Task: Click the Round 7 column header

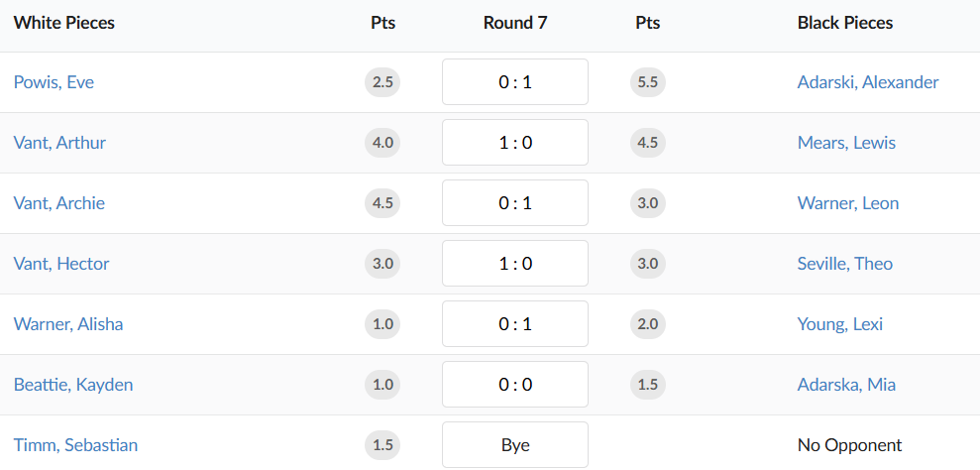Action: tap(514, 23)
